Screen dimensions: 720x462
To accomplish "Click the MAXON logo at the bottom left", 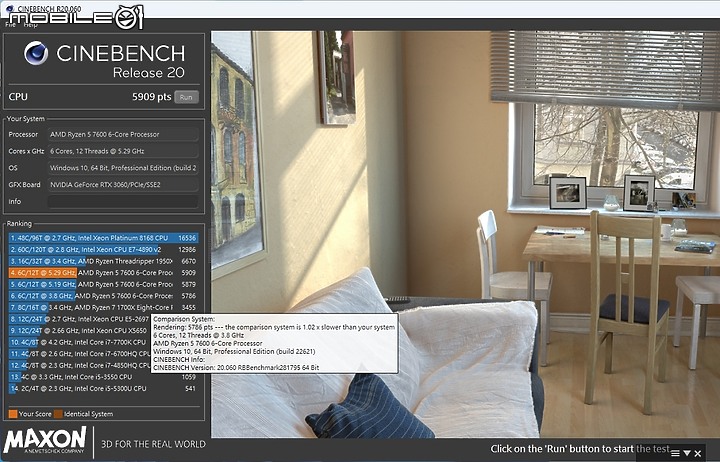I will click(x=45, y=440).
